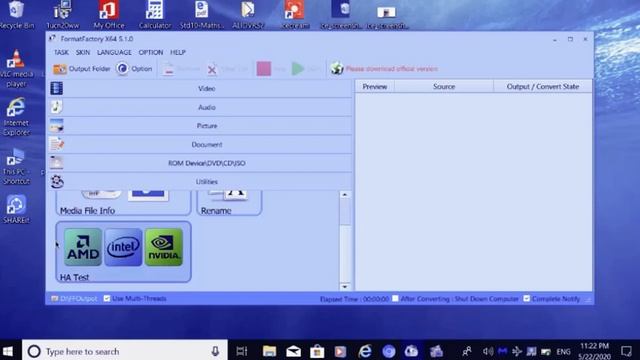Click the utilities panel scrollbar thumb
Image resolution: width=640 pixels, height=360 pixels.
(x=345, y=212)
